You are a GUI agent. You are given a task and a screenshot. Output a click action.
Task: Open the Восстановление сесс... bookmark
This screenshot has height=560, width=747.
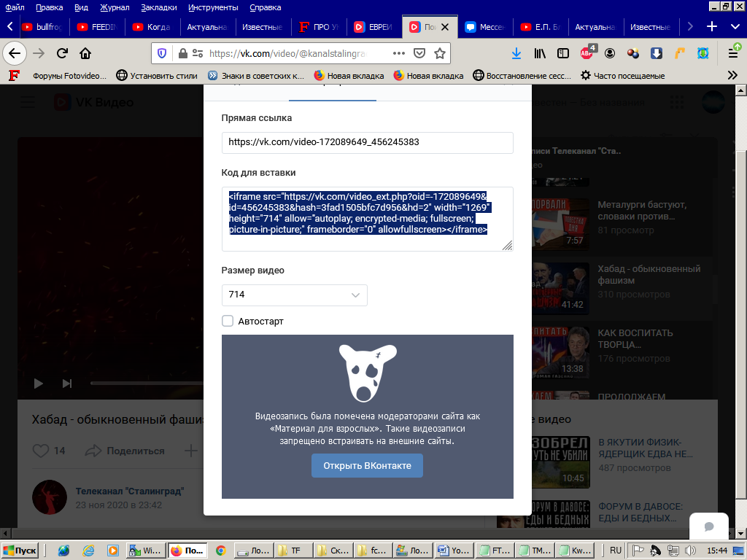(522, 75)
